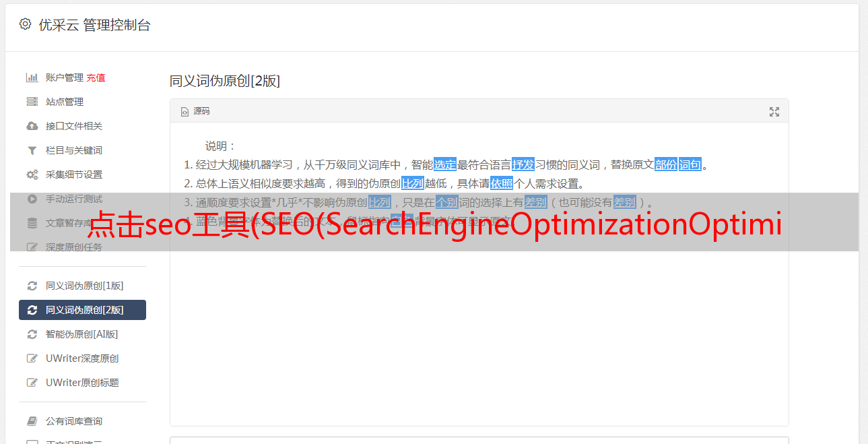The width and height of the screenshot is (868, 444).
Task: Open 采集细节设置 menu item
Action: coord(74,175)
